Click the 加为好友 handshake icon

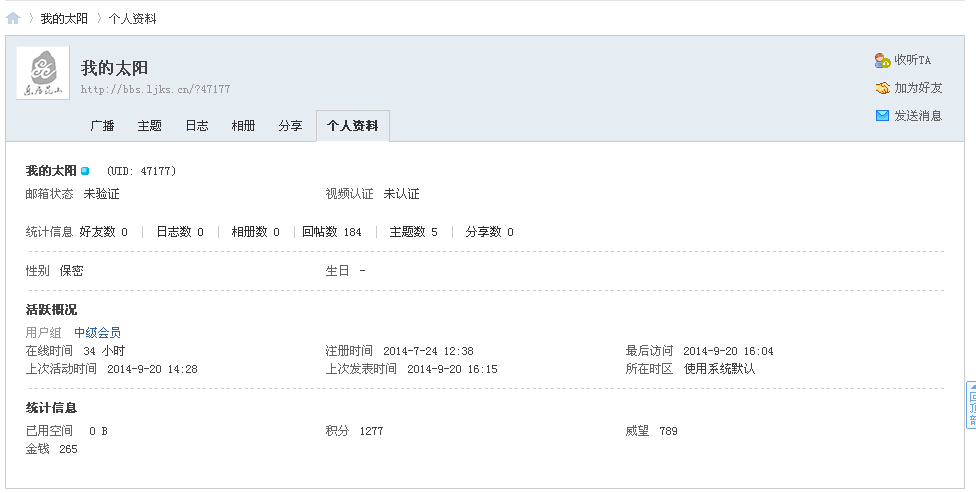(882, 88)
